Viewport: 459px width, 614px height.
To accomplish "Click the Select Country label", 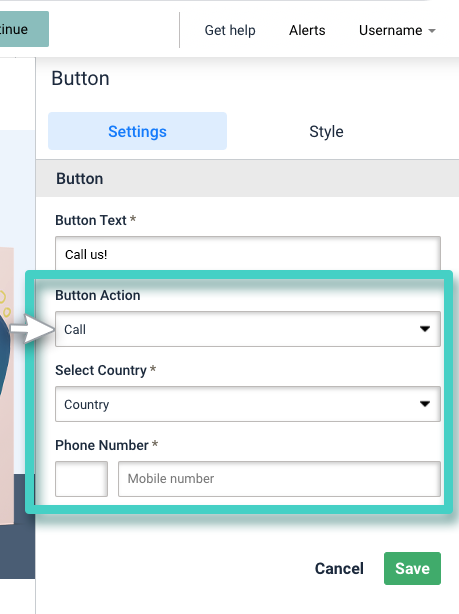I will point(101,370).
